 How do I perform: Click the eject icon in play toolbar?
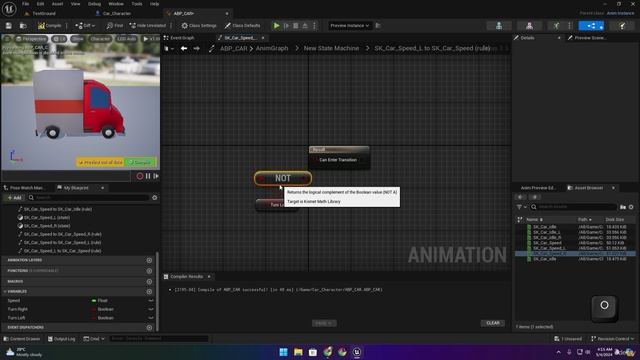305,26
